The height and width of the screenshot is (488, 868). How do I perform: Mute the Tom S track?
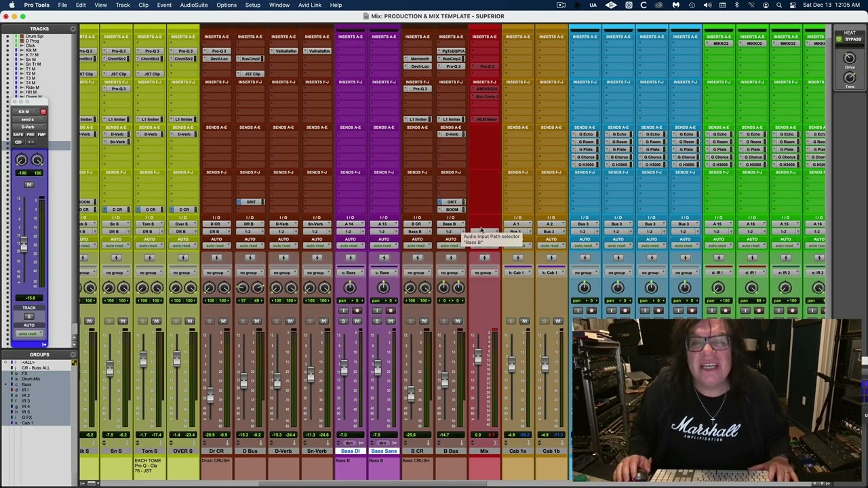(156, 321)
